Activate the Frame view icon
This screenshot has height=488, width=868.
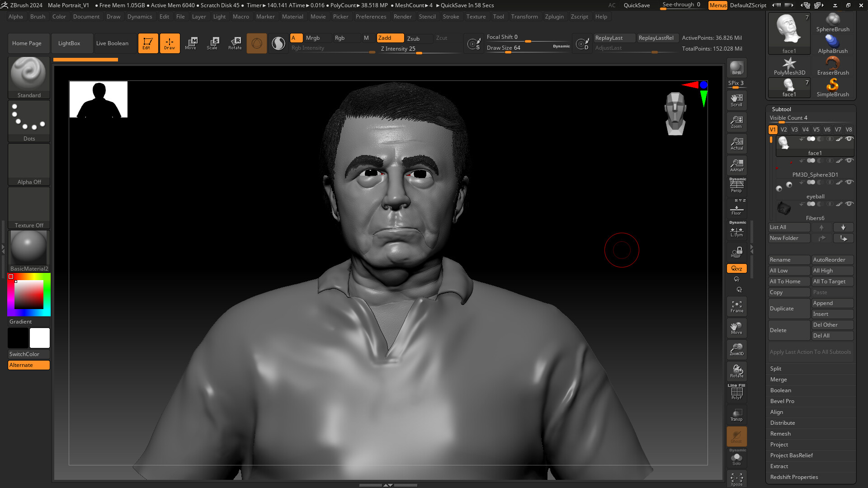pos(736,306)
